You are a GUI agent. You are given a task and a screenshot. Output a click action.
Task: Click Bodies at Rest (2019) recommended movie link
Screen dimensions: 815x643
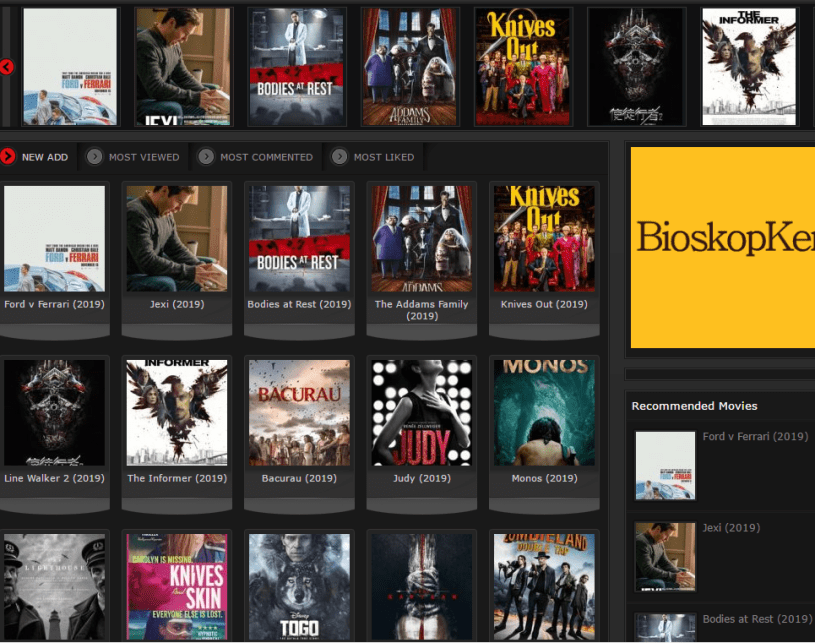point(756,619)
